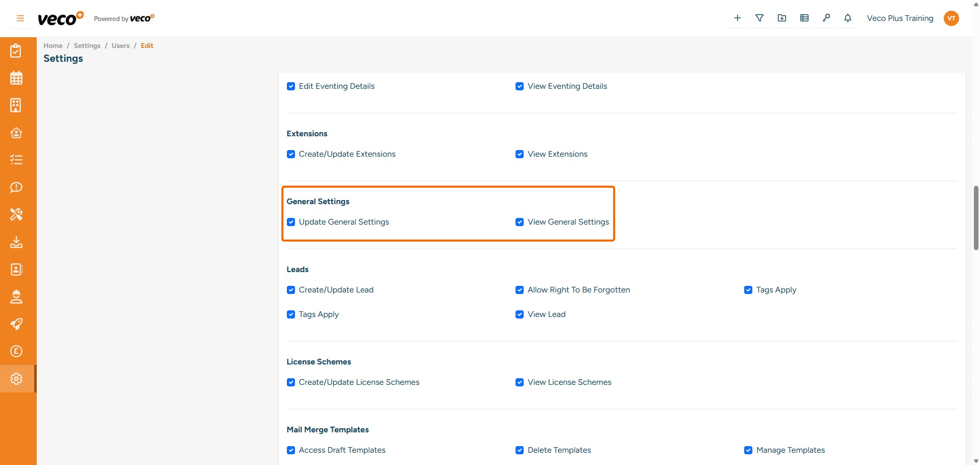Viewport: 980px width, 465px height.
Task: Open the filter icon in the top toolbar
Action: point(759,18)
